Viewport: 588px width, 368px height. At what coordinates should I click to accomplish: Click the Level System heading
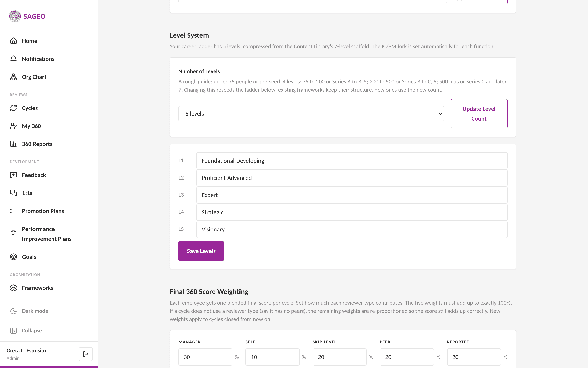(189, 35)
